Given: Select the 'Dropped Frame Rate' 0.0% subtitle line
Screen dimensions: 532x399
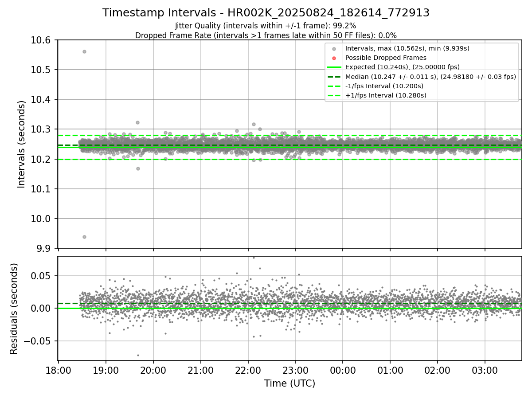Looking at the screenshot, I should point(266,35).
